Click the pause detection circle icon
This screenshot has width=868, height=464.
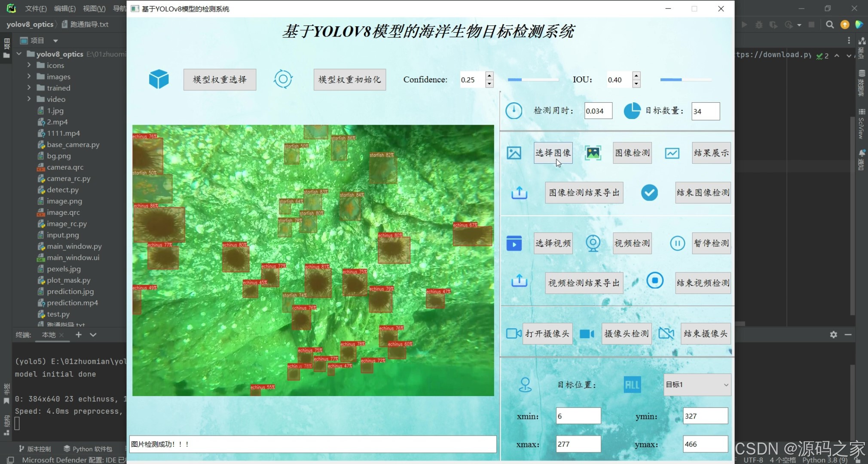[x=677, y=243]
